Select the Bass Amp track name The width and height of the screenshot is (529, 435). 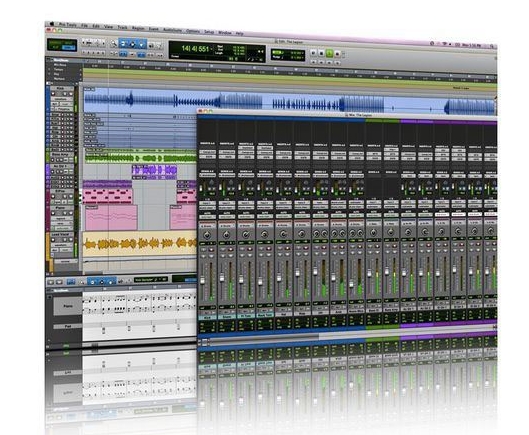point(60,155)
